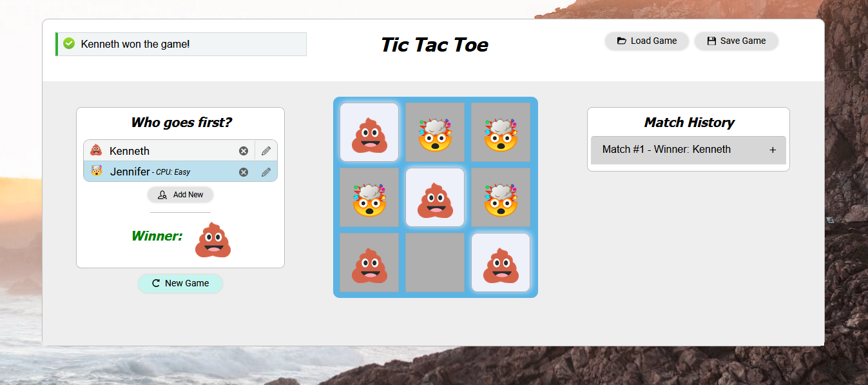Edit Kenneth's name with the pencil icon

click(266, 151)
